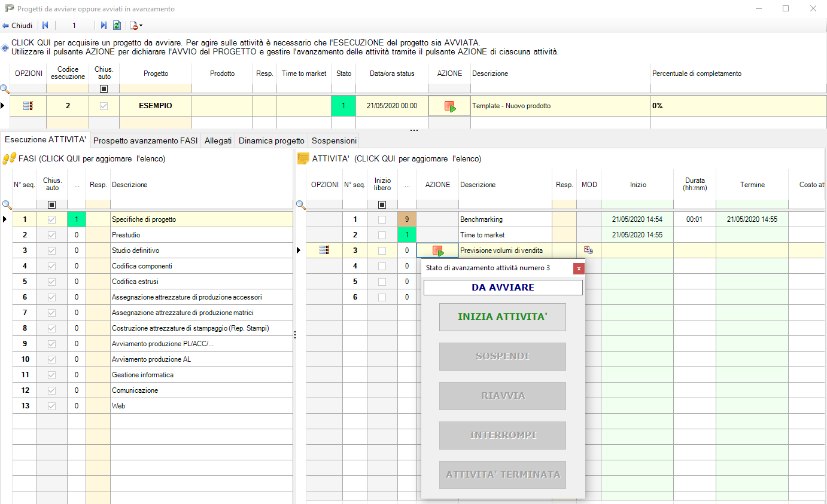Select phase row Web
This screenshot has height=504, width=827.
[153, 406]
